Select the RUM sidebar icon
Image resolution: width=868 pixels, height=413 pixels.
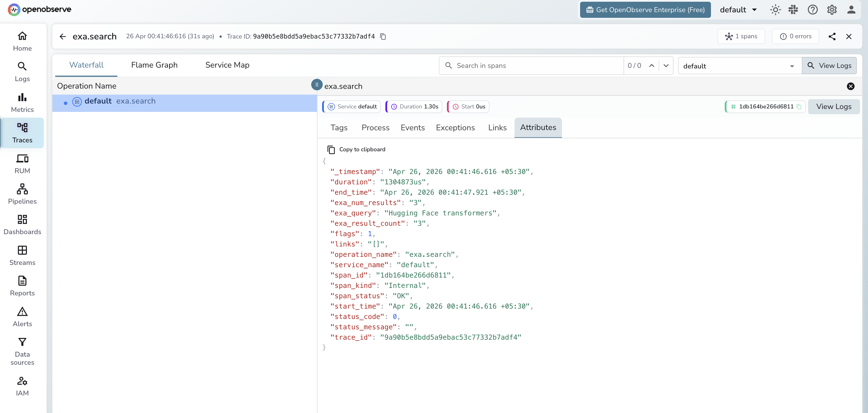coord(22,163)
